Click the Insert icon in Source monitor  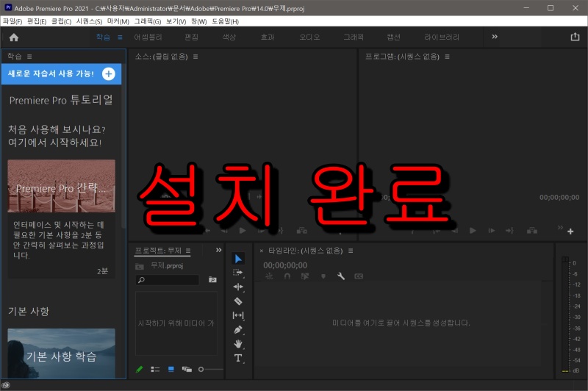(x=302, y=231)
